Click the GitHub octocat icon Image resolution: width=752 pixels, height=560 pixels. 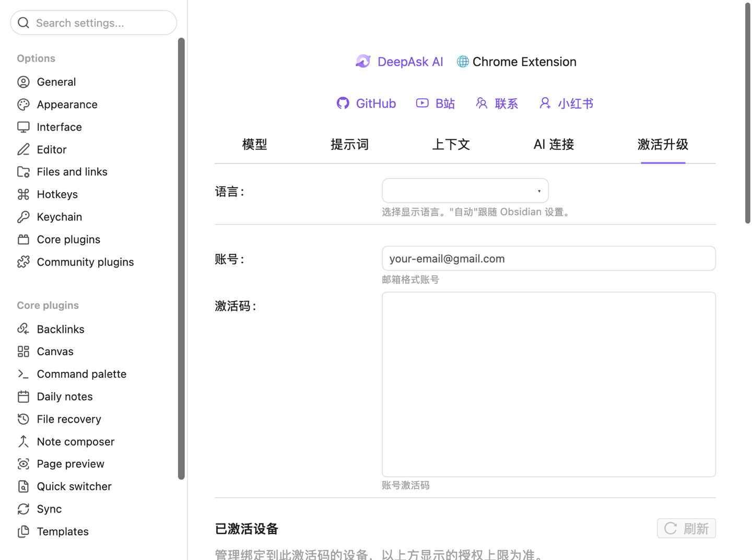[x=343, y=103]
